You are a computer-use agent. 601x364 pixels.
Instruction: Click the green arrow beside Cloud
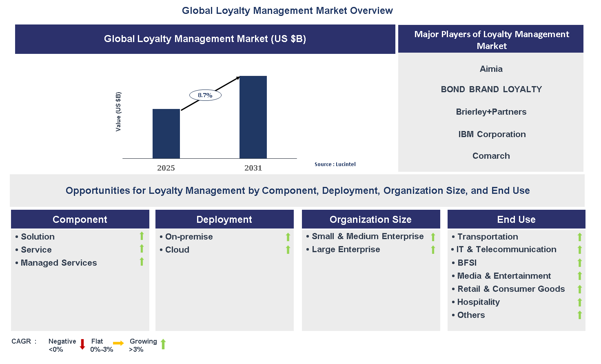coord(288,250)
